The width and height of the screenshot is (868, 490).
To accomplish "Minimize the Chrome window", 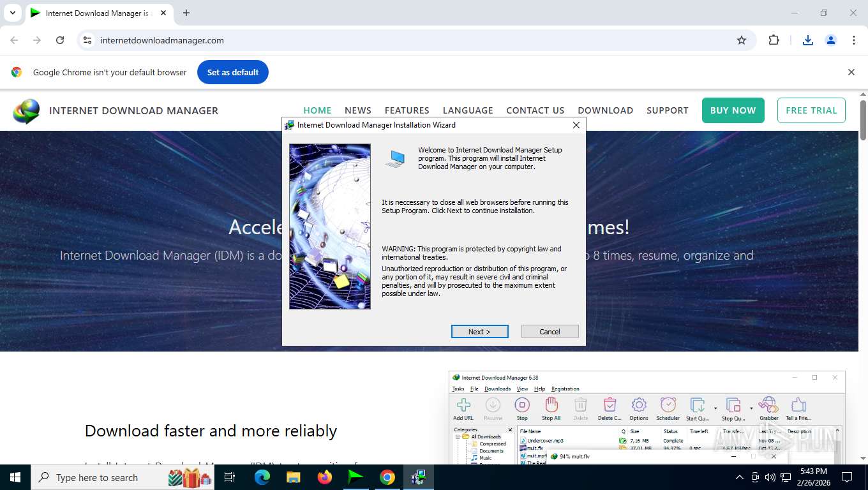I will tap(795, 13).
